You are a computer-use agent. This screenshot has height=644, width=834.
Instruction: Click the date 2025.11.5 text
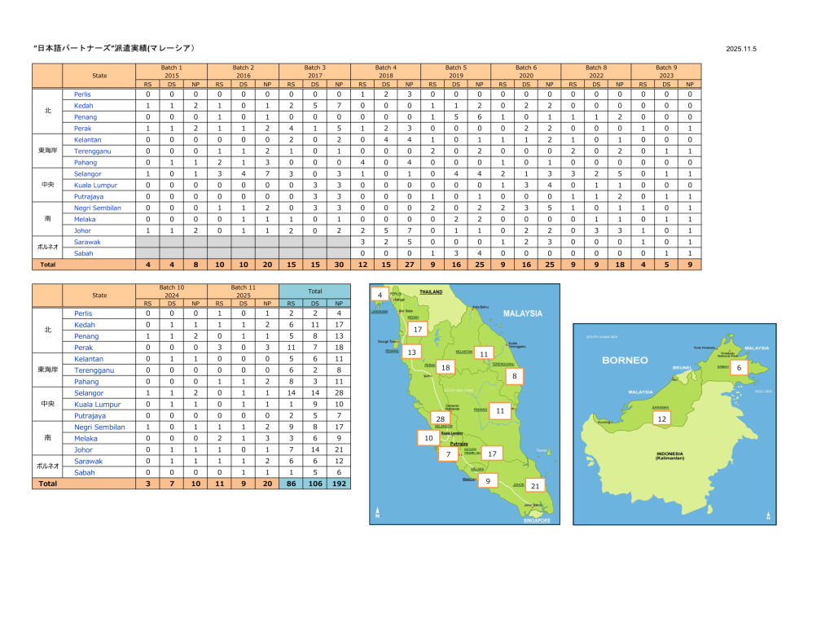tap(741, 50)
